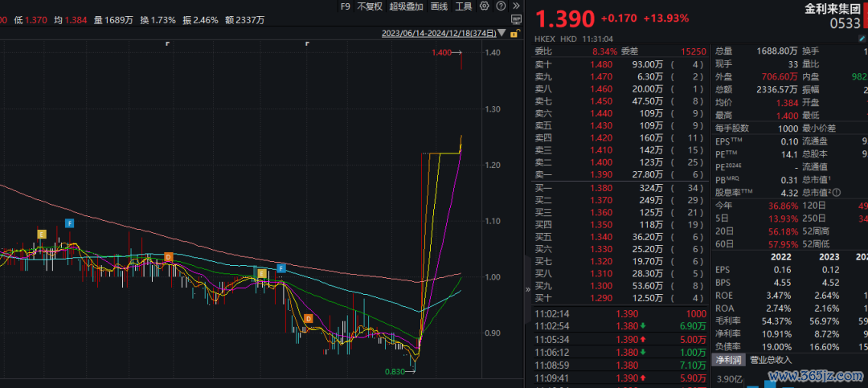Screen dimensions: 868x388
Task: Click the blue F marker near price 1.10
Action: (x=69, y=223)
